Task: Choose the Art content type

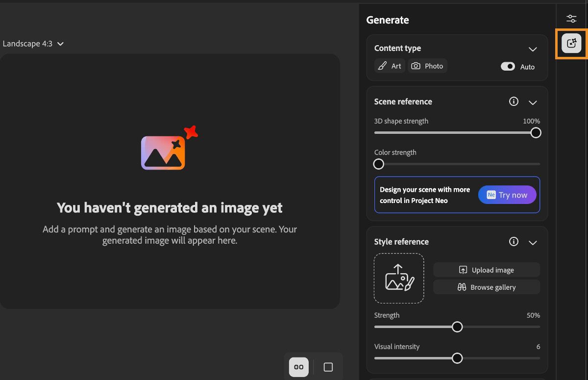Action: click(x=390, y=66)
